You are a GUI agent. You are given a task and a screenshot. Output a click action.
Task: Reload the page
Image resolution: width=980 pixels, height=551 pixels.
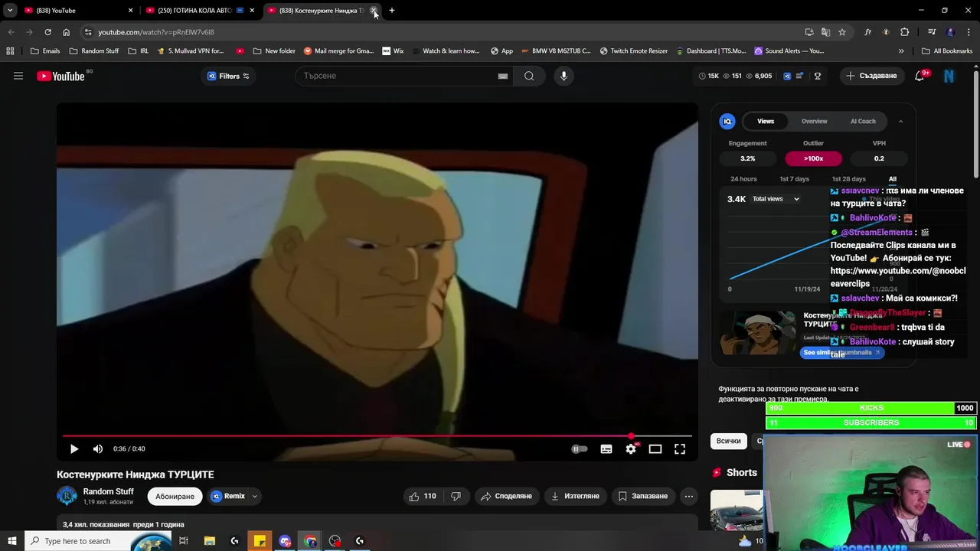click(x=47, y=32)
